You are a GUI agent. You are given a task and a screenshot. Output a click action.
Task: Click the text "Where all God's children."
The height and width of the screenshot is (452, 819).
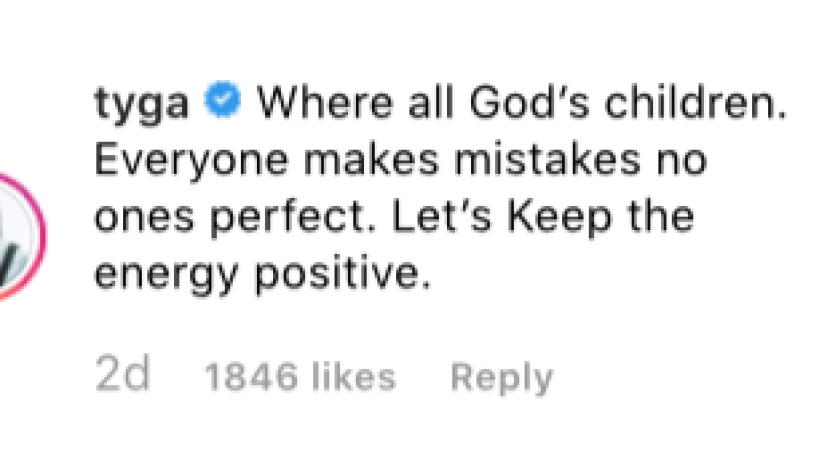(516, 102)
